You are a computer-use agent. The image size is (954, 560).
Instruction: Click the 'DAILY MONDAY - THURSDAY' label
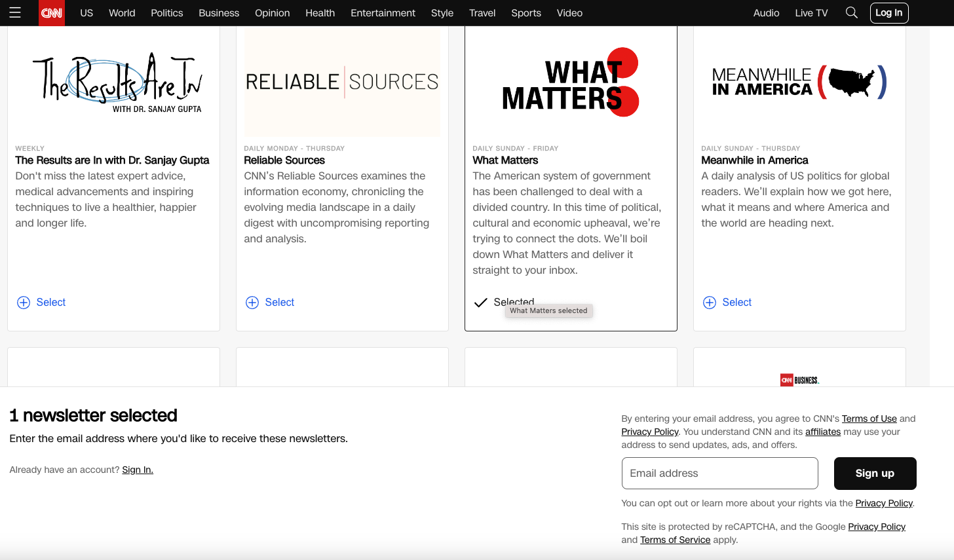coord(294,149)
